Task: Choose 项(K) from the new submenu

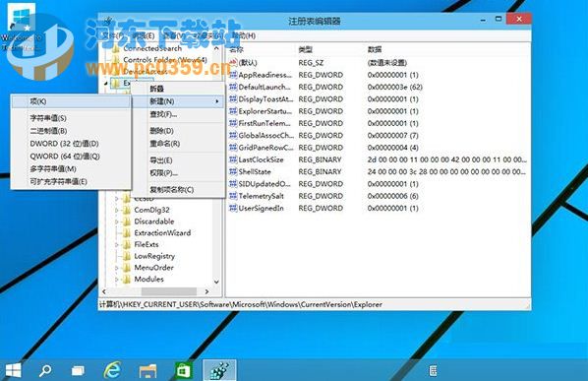Action: pos(71,101)
